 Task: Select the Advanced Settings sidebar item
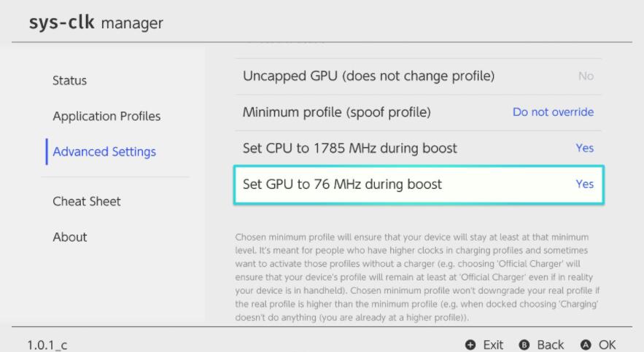(x=104, y=152)
